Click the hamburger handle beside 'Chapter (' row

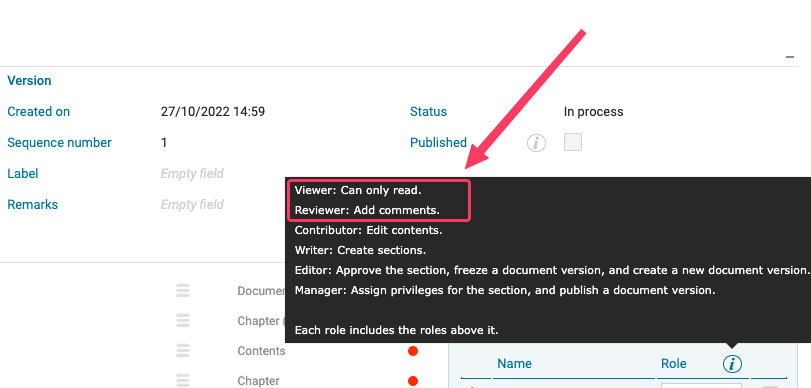[x=183, y=321]
